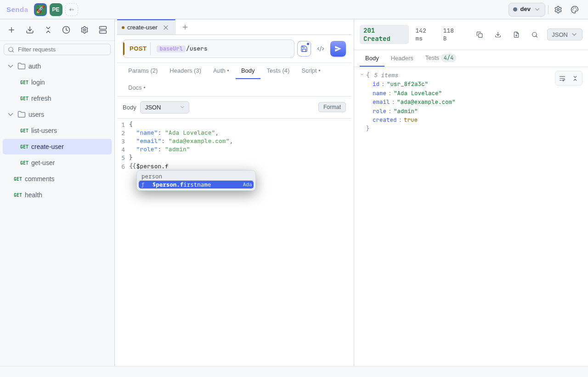Click the "ada@example.com" response value

coord(426,102)
